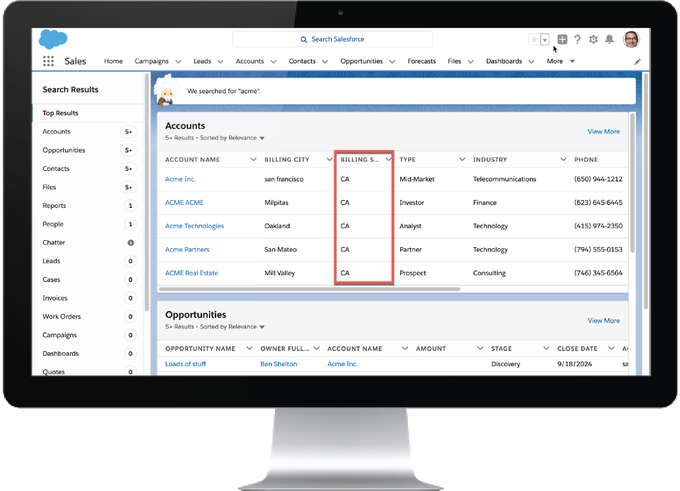Click View More in Accounts section
The width and height of the screenshot is (680, 491).
(603, 131)
